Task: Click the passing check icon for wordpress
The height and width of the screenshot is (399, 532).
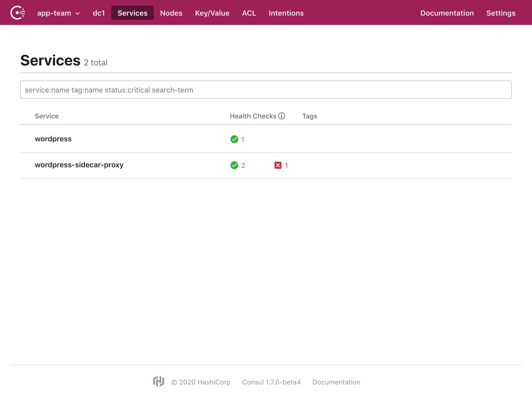Action: (234, 139)
